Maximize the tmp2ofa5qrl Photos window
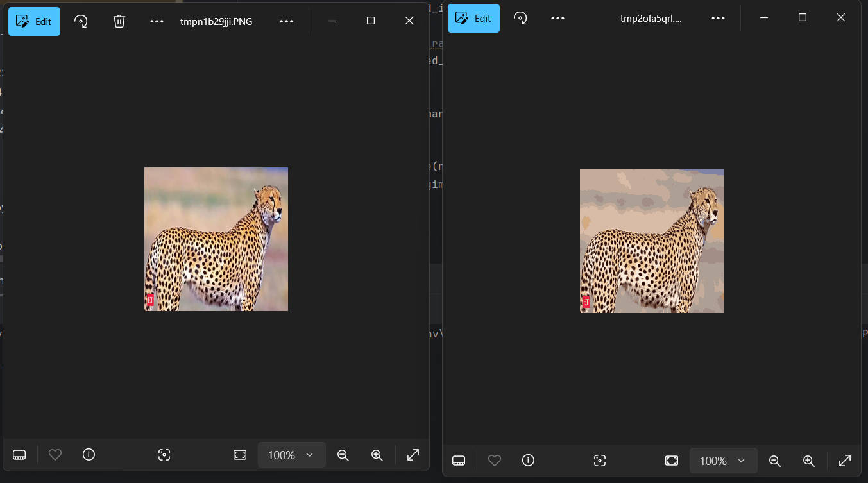The height and width of the screenshot is (483, 868). (802, 18)
